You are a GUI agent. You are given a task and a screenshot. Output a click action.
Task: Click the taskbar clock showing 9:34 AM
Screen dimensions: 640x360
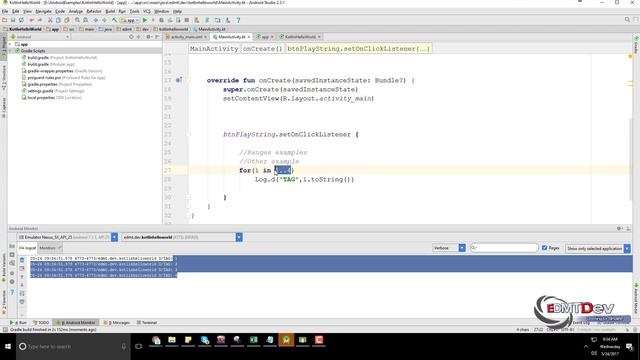click(x=610, y=347)
